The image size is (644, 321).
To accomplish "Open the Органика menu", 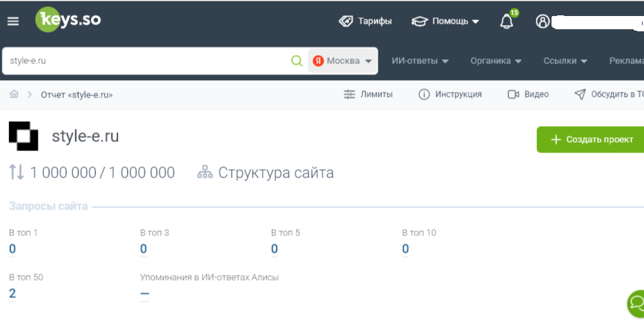I will point(496,61).
